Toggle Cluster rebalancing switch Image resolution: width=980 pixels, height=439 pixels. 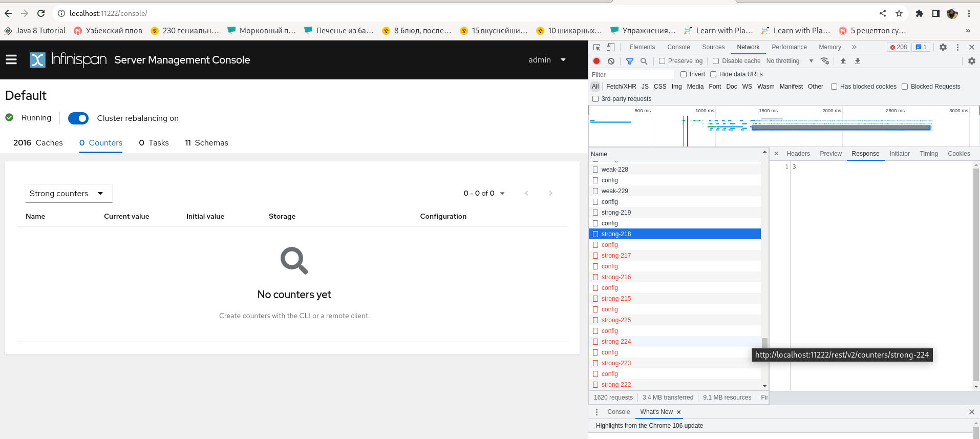coord(78,118)
